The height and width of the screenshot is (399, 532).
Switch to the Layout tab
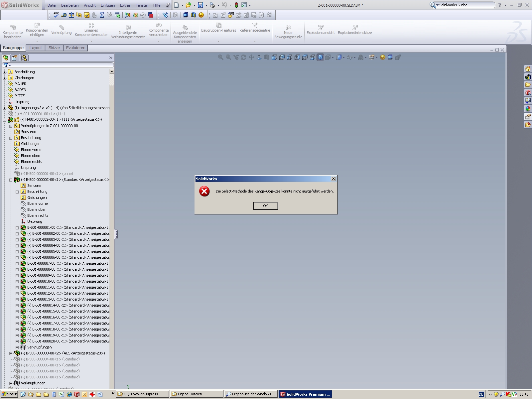tap(36, 48)
